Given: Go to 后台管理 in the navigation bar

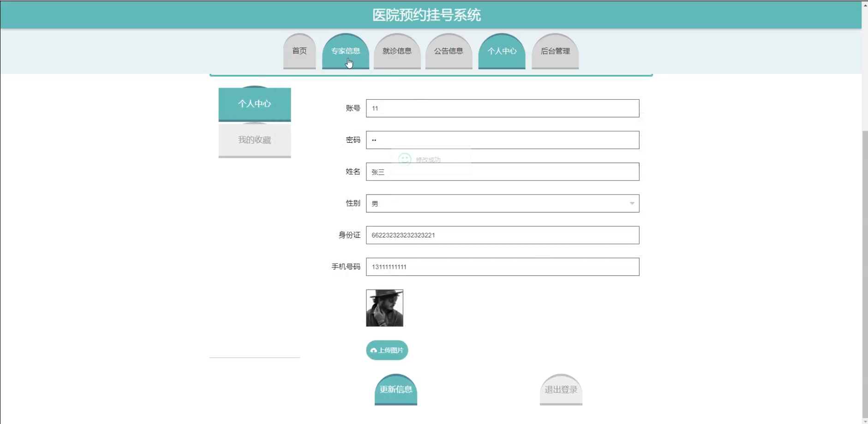Looking at the screenshot, I should (x=556, y=51).
